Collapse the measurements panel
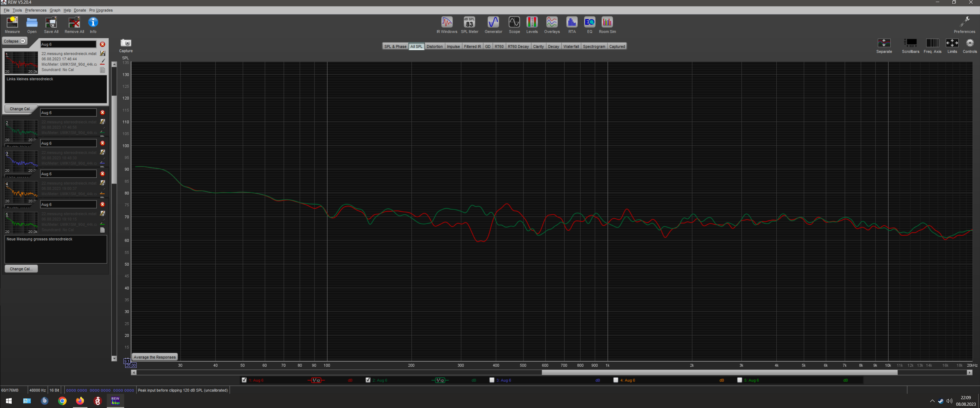 coord(15,41)
